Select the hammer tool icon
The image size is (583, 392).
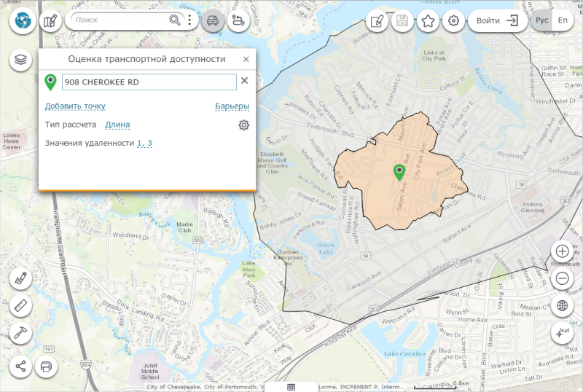click(x=20, y=333)
